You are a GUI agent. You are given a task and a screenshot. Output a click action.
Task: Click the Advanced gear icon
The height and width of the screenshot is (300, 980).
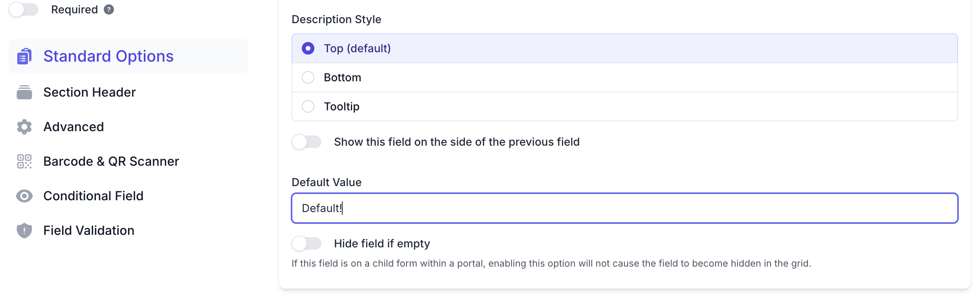coord(24,127)
